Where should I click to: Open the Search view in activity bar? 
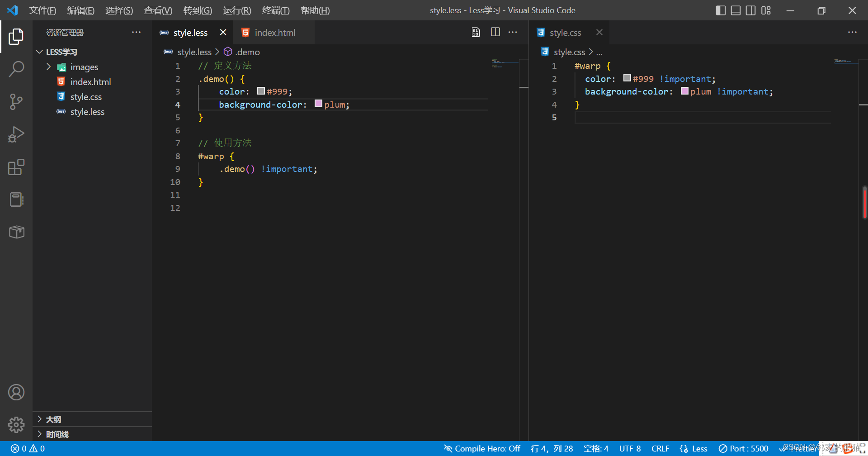[16, 69]
